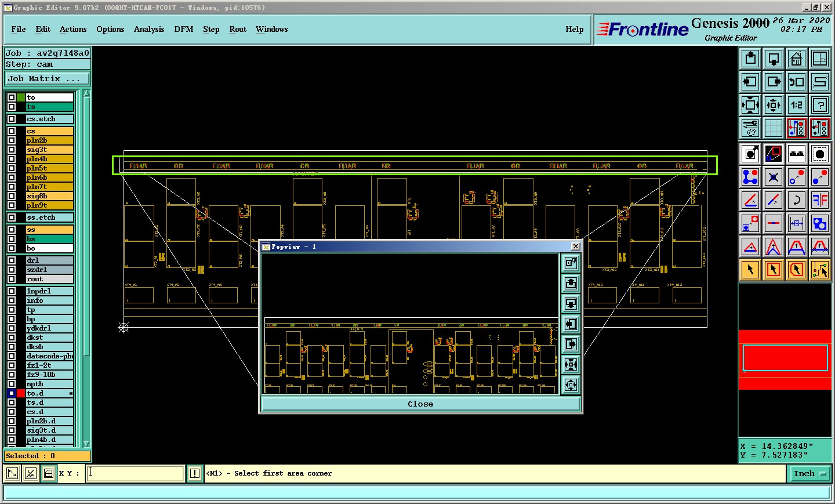Click Popview pan left icon
Image resolution: width=835 pixels, height=504 pixels.
(571, 324)
